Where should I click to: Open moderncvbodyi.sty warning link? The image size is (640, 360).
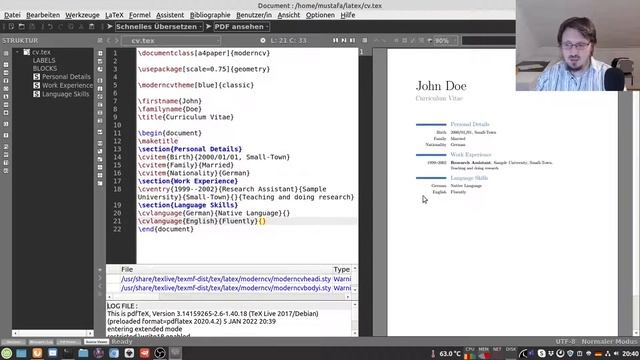coord(226,288)
